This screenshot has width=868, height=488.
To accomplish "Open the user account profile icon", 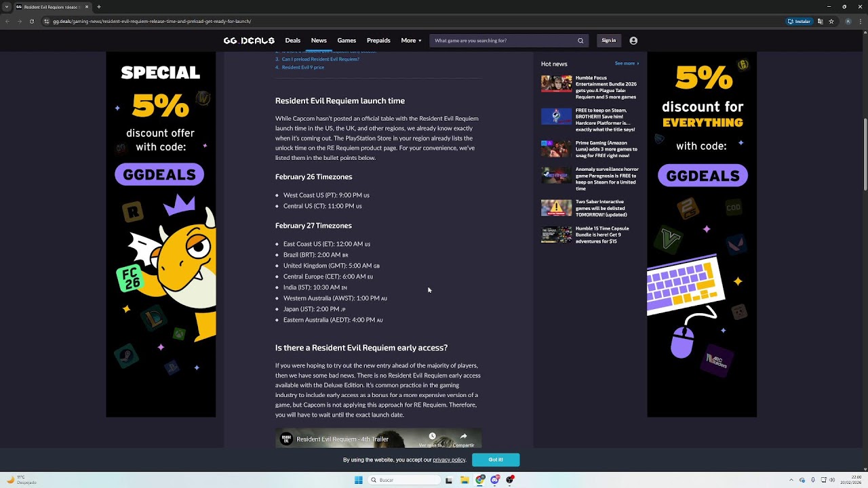I will (x=633, y=41).
